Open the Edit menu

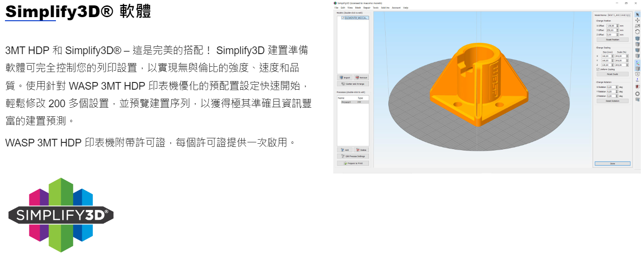tap(343, 8)
